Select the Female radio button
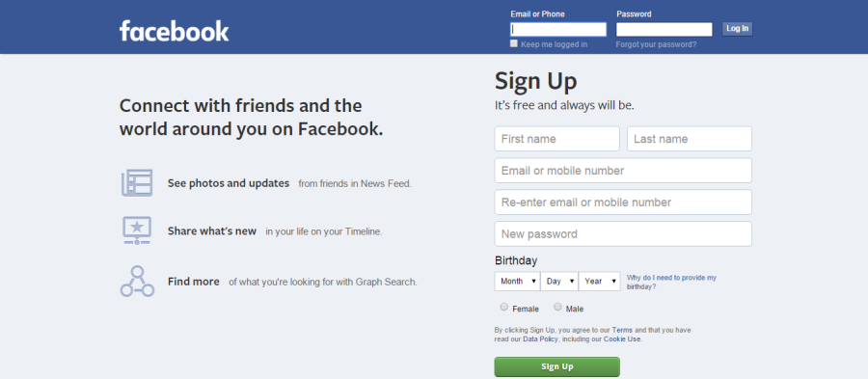This screenshot has width=868, height=379. point(503,307)
